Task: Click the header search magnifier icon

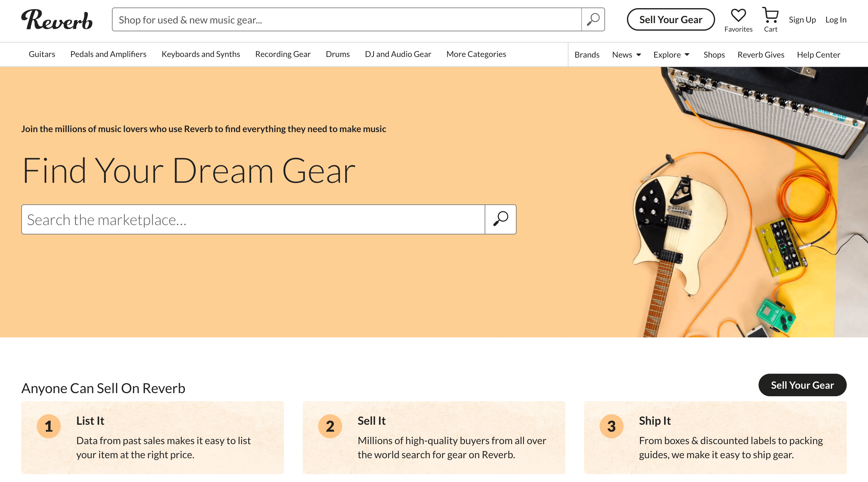Action: pyautogui.click(x=593, y=20)
